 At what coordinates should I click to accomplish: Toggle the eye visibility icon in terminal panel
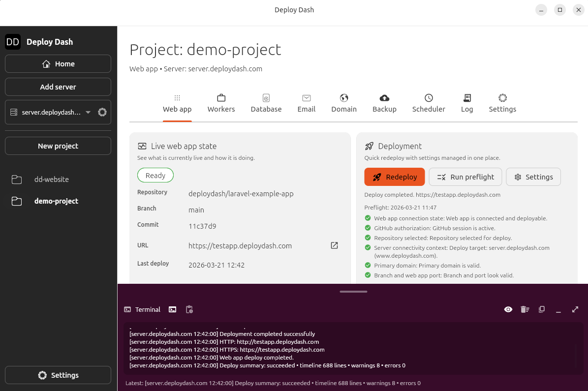click(508, 309)
